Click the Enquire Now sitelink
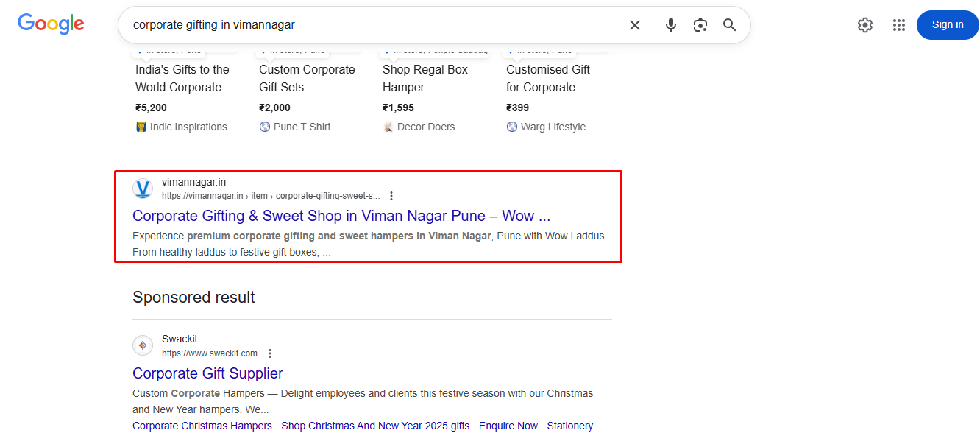The width and height of the screenshot is (980, 433). [508, 425]
